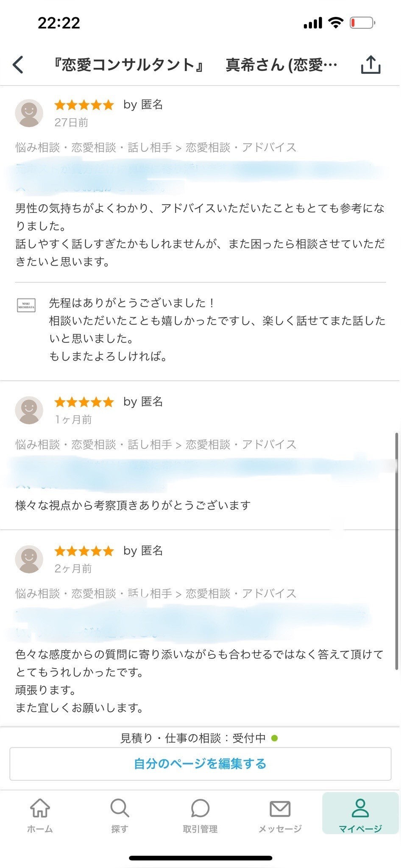Screen dimensions: 401x868
Task: Tap the five-star rating of the 1ヶ月前 review
Action: (x=84, y=402)
